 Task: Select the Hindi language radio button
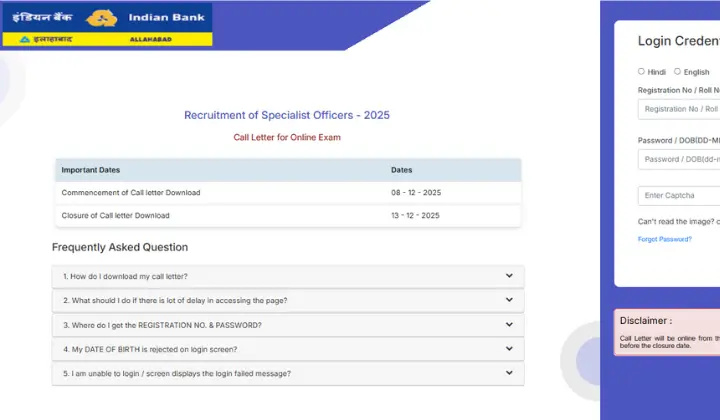[x=642, y=72]
